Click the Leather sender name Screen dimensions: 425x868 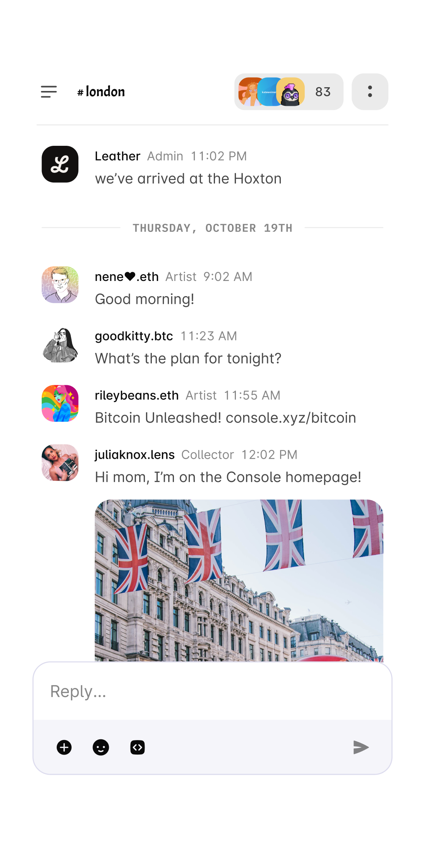tap(118, 156)
